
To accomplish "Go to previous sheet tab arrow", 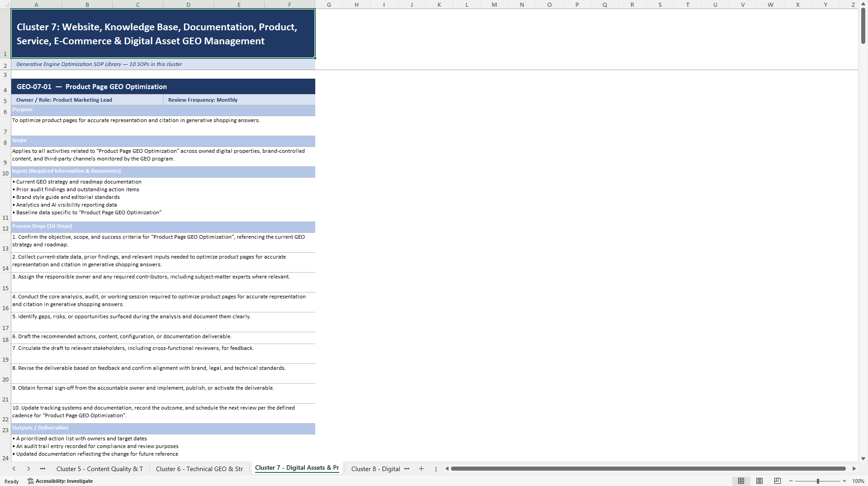I will (14, 469).
